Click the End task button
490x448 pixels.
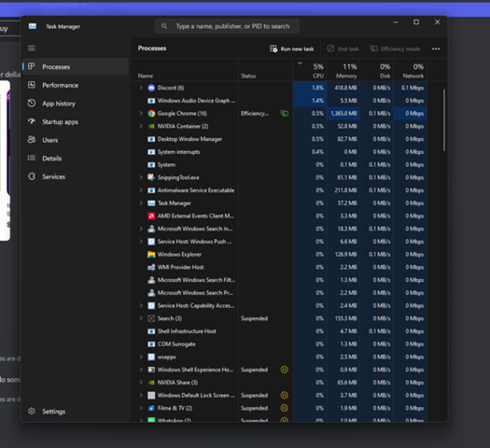point(343,49)
